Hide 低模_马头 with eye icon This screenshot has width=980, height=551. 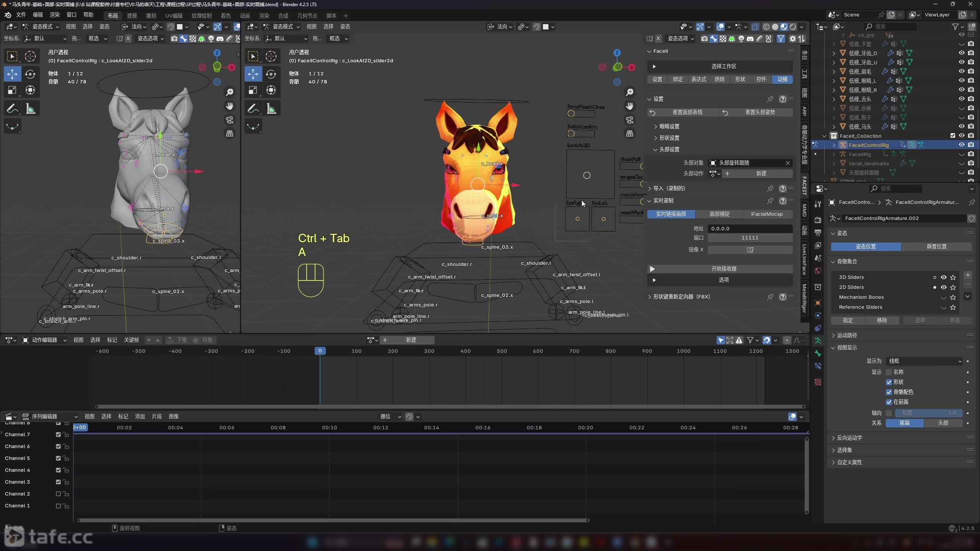tap(961, 126)
